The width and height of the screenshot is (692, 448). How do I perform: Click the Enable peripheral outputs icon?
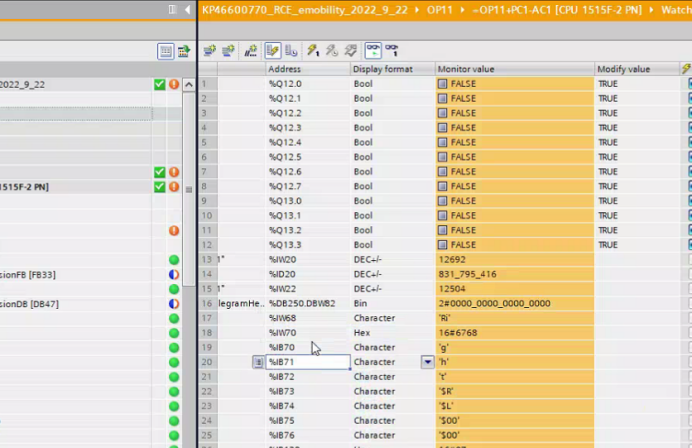(x=351, y=51)
